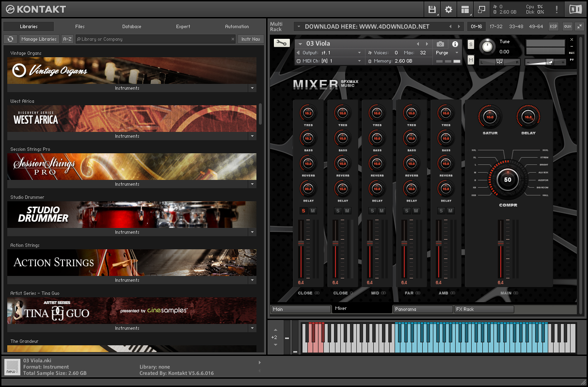The height and width of the screenshot is (387, 588).
Task: Refresh the libraries list icon
Action: click(10, 39)
